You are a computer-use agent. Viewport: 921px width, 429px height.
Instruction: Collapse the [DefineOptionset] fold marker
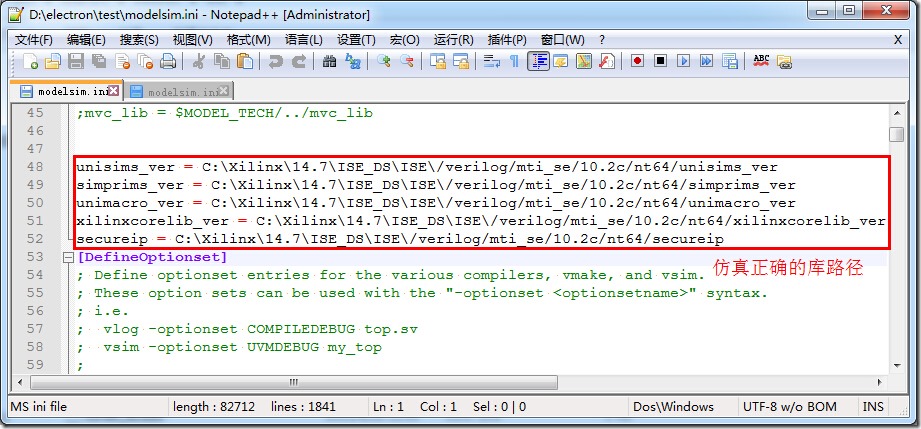coord(68,257)
